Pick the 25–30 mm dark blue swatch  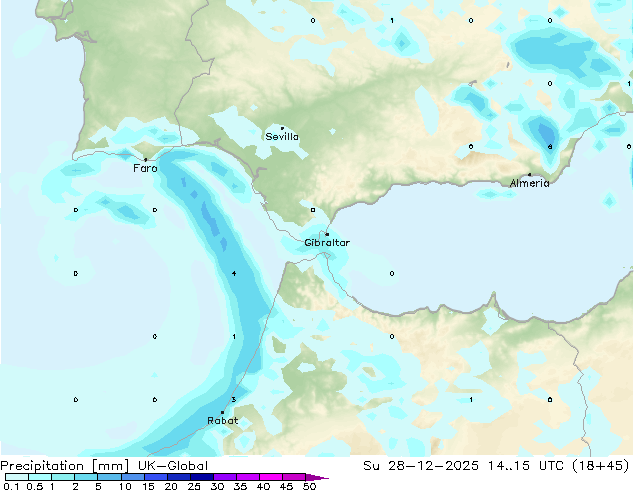(202, 477)
